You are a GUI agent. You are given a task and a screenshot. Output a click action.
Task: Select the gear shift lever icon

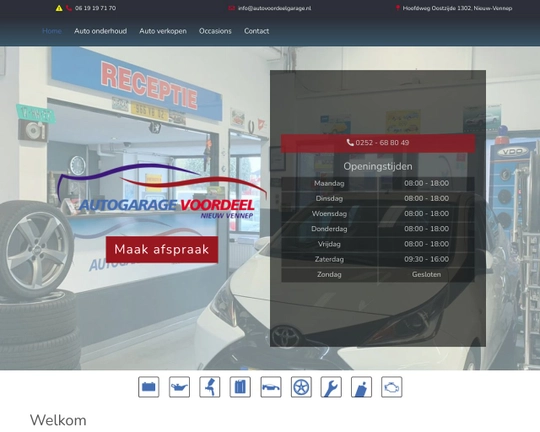[x=362, y=387]
